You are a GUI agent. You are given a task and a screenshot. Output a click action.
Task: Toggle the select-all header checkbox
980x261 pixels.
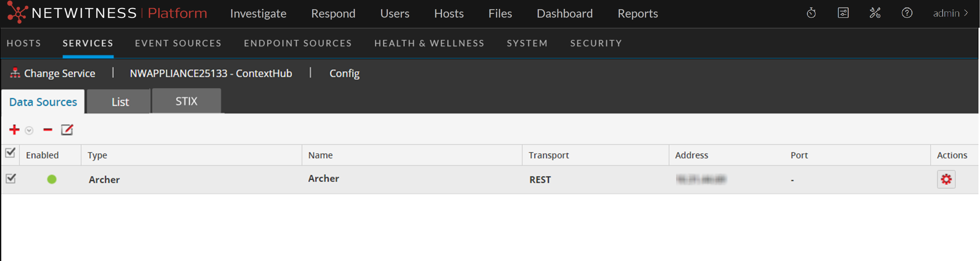click(x=10, y=153)
